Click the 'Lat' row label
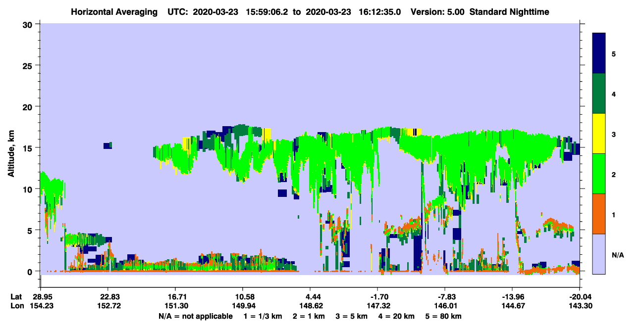The width and height of the screenshot is (644, 330). click(x=16, y=297)
